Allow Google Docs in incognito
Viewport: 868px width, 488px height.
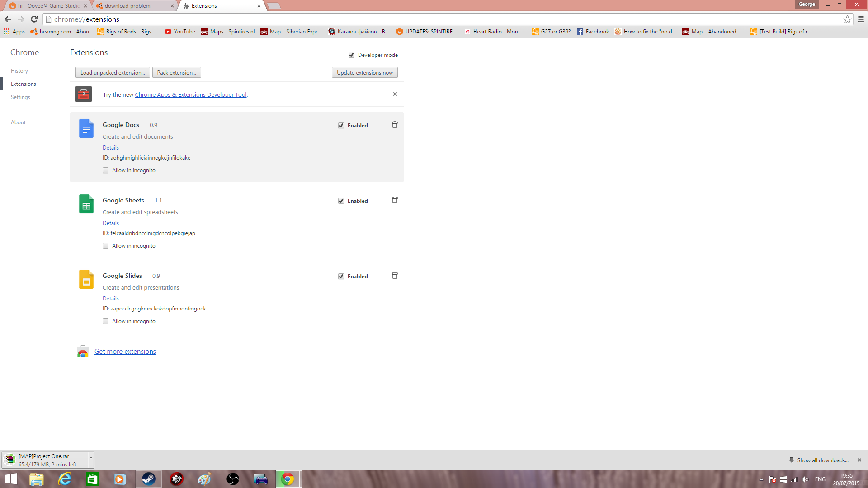pyautogui.click(x=105, y=170)
